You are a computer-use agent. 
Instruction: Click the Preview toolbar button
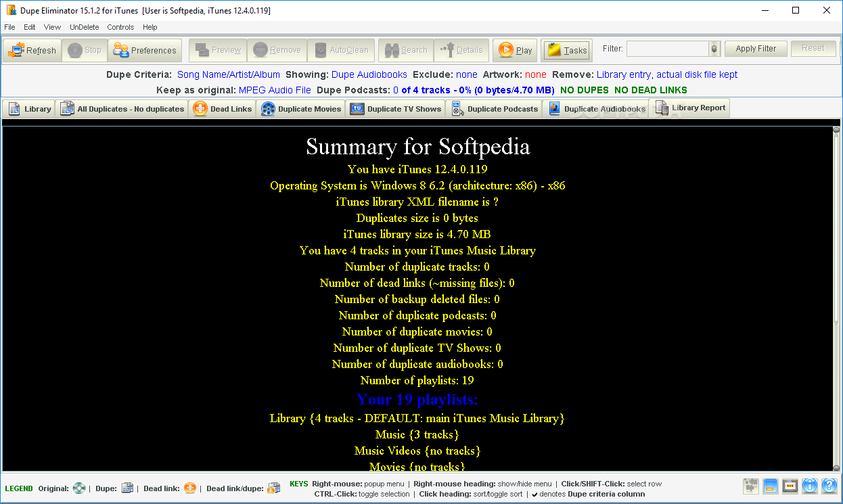[x=218, y=50]
